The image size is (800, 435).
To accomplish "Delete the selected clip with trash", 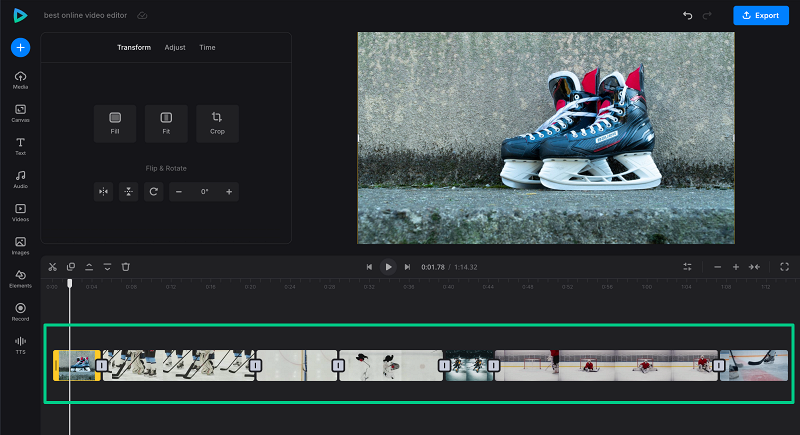I will [x=126, y=267].
